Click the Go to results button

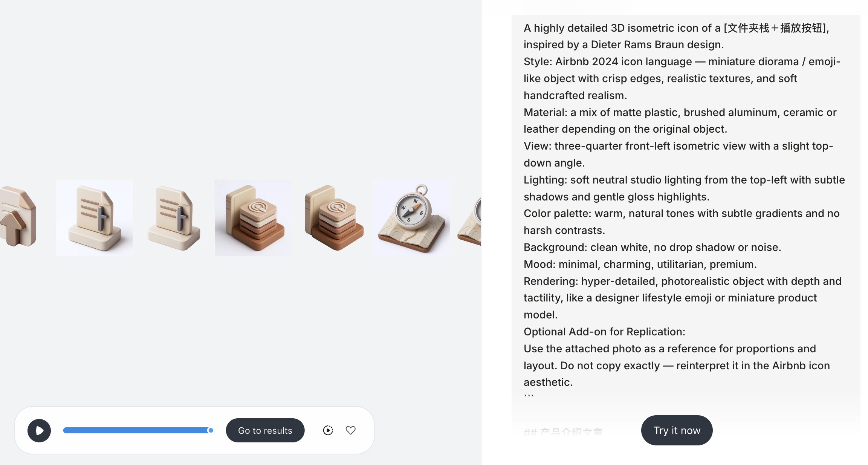tap(265, 430)
